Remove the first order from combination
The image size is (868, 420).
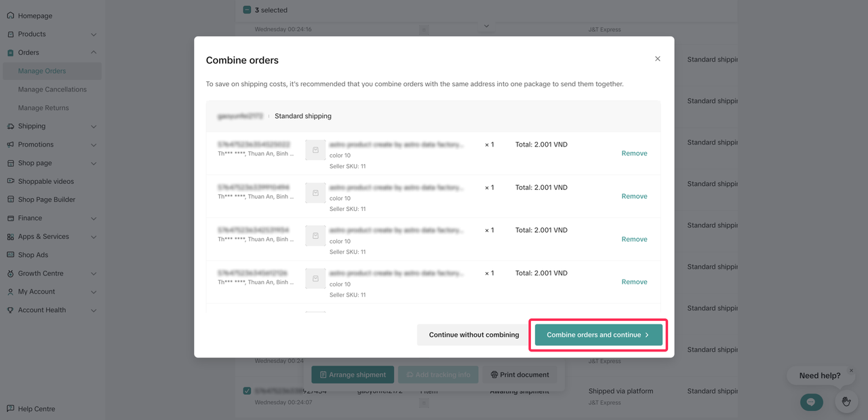coord(634,153)
